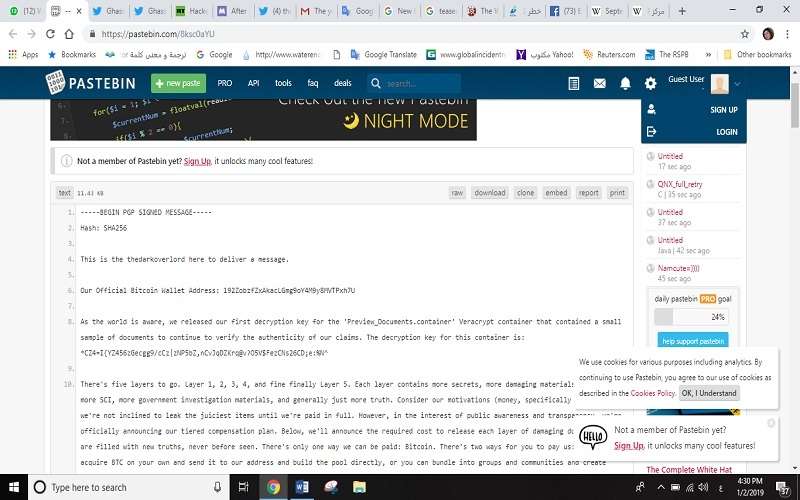Open the Bookmarks folder in the bookmarks bar
The width and height of the screenshot is (800, 500).
pos(72,54)
